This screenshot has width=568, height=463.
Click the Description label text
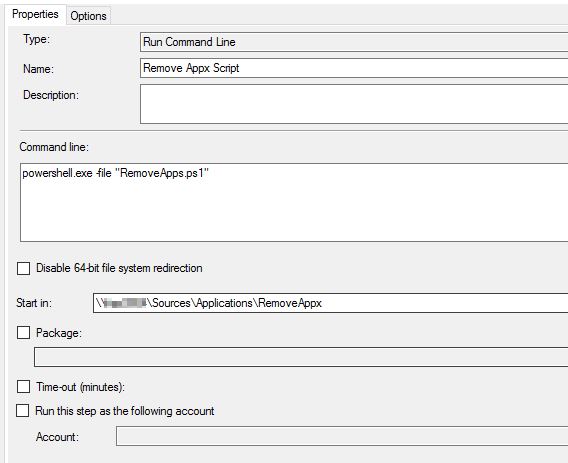pyautogui.click(x=51, y=95)
